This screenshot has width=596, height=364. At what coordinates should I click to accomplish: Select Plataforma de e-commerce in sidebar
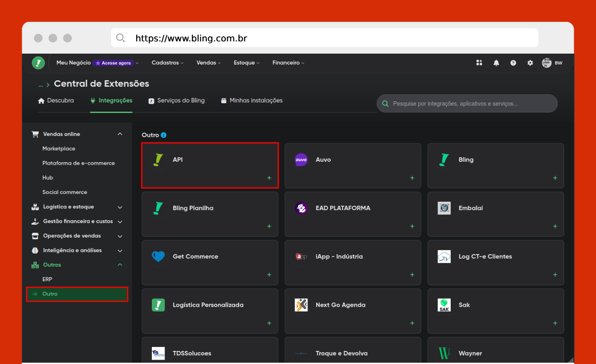coord(79,163)
